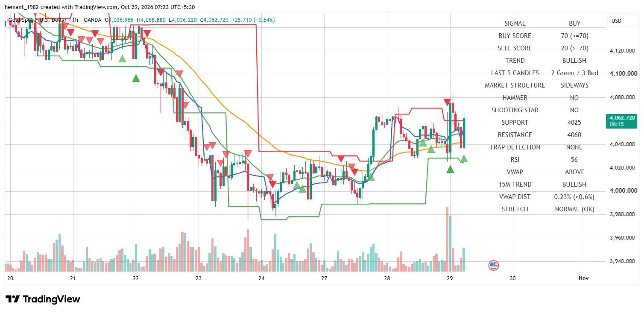
Task: Click the Nov label on time axis
Action: (x=584, y=278)
